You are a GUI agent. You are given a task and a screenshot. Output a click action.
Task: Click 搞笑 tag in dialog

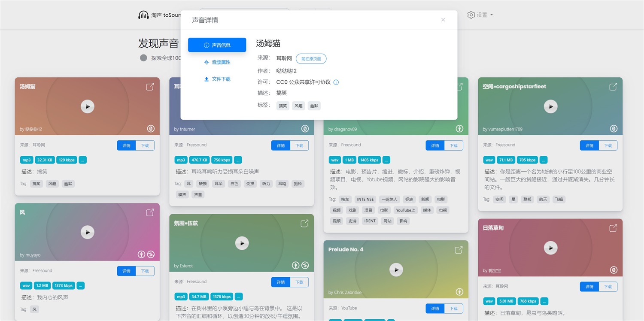click(x=283, y=106)
